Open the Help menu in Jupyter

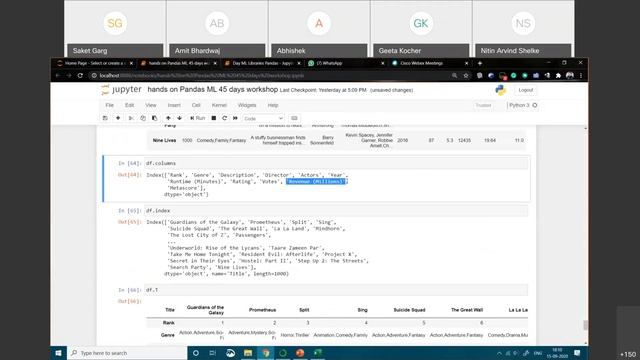pos(273,105)
